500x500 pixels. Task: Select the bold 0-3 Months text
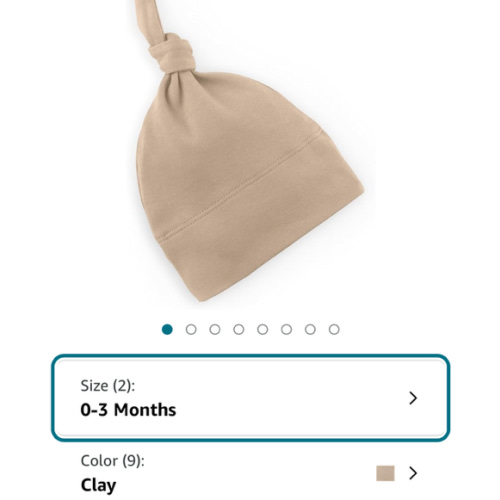(128, 410)
